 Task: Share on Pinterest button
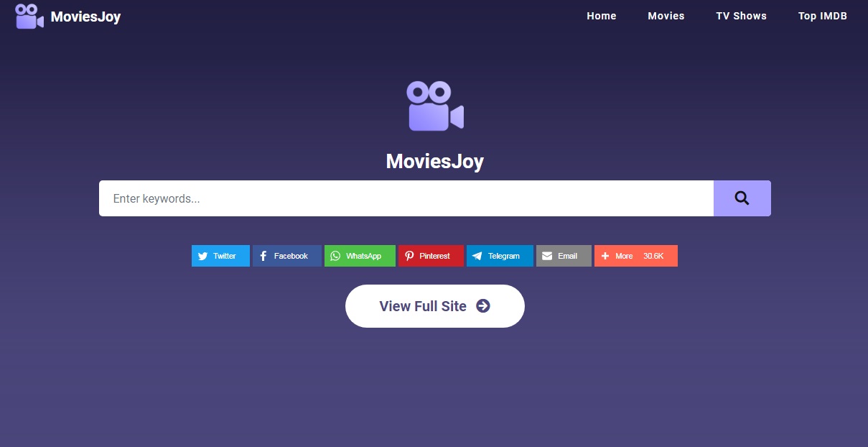click(431, 256)
